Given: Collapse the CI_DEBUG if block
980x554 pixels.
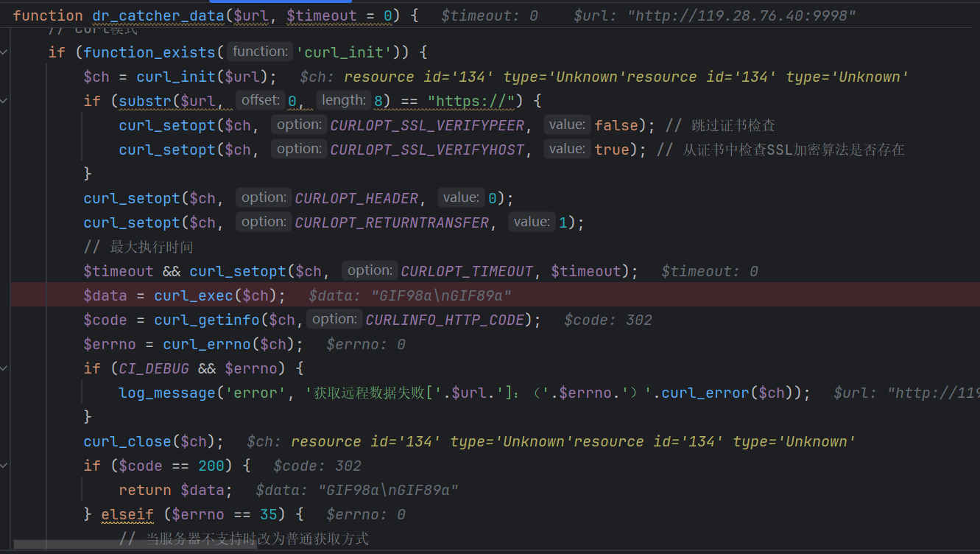Looking at the screenshot, I should click(4, 368).
